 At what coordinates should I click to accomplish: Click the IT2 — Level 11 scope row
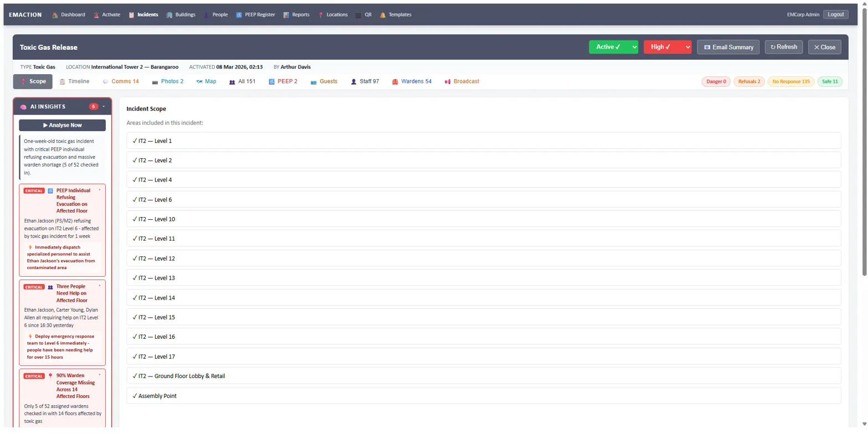[483, 239]
